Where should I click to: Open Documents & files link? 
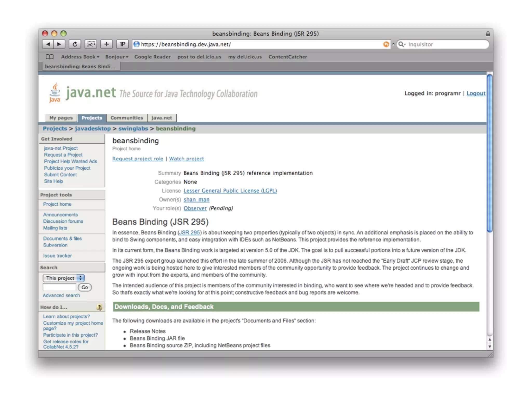(x=62, y=238)
